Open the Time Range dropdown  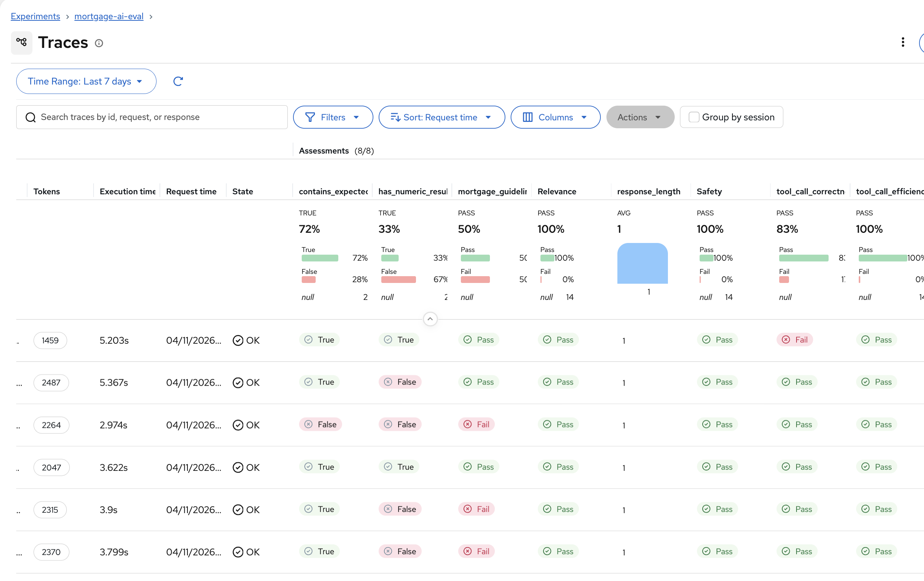pyautogui.click(x=86, y=81)
